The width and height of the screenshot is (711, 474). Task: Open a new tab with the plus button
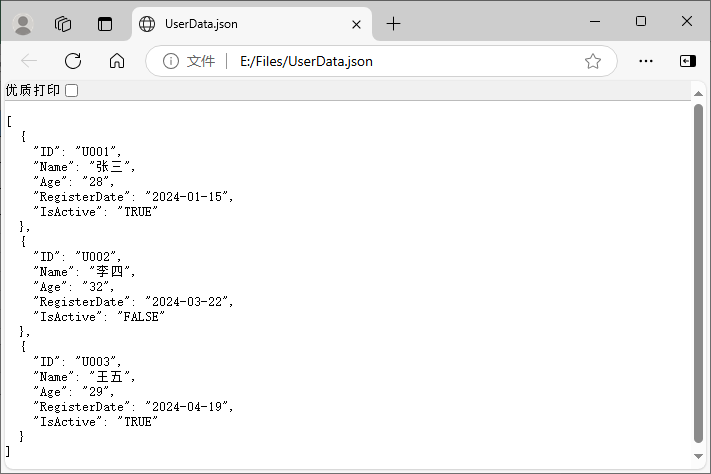(394, 24)
